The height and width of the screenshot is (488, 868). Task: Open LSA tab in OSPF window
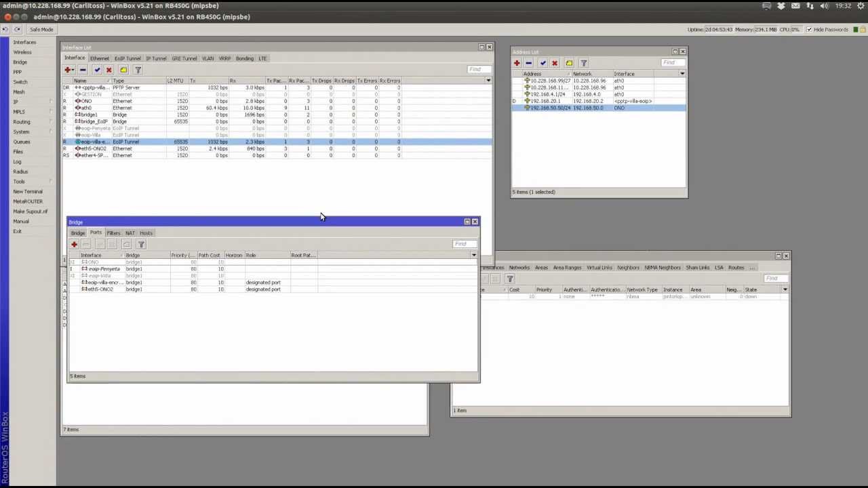719,268
